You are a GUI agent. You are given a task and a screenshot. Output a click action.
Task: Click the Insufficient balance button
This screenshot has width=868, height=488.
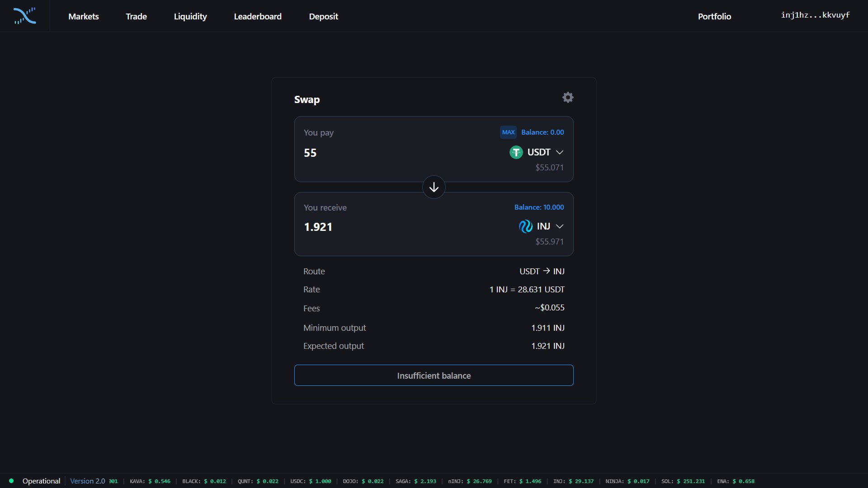[434, 375]
